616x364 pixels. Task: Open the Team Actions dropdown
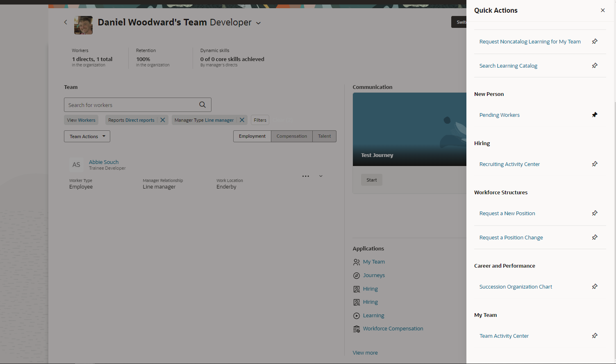(x=87, y=136)
